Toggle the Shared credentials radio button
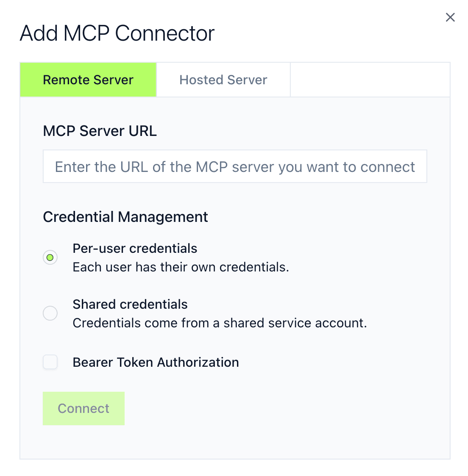468x476 pixels. coord(50,313)
